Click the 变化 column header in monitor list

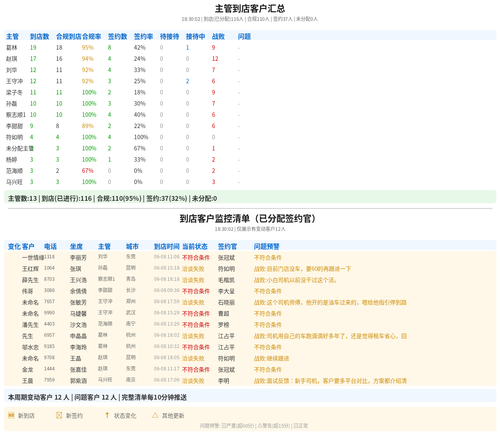coord(14,246)
